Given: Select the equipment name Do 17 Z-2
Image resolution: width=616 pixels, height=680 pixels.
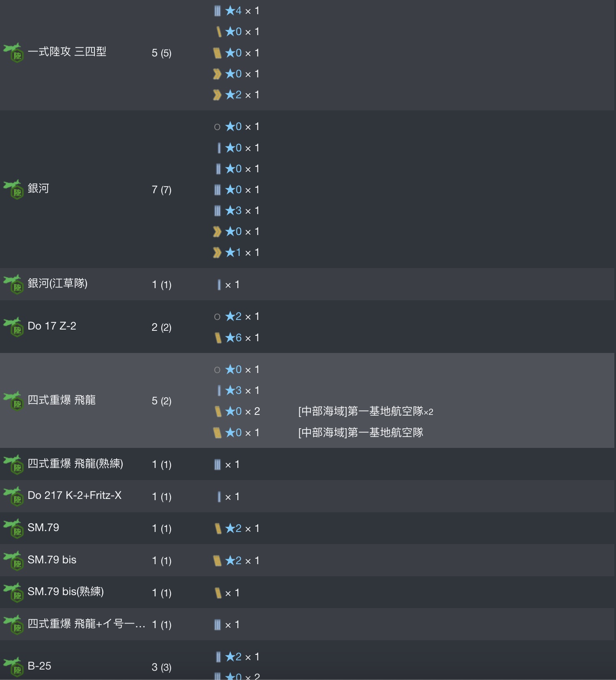Looking at the screenshot, I should click(x=52, y=326).
